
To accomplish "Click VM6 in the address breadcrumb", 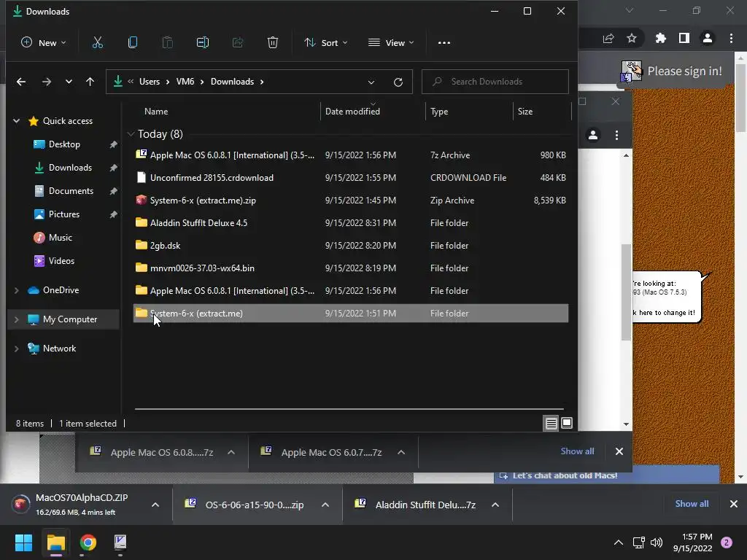I will tap(185, 82).
